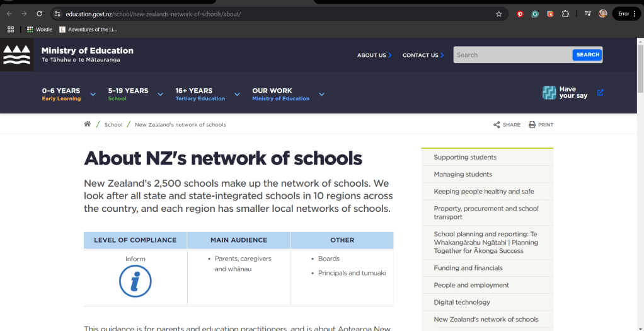Expand the 16+ Years Tertiary Education menu
Image resolution: width=644 pixels, height=331 pixels.
coord(237,95)
